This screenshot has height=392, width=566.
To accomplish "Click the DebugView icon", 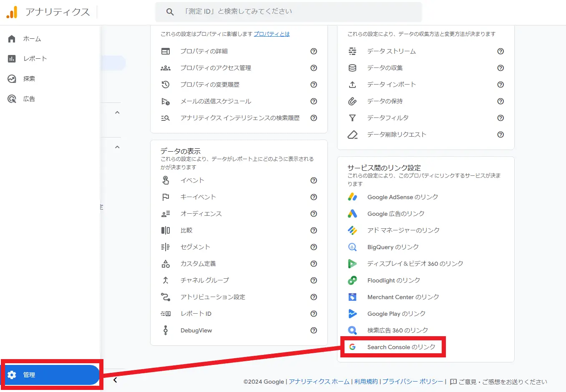I will tap(166, 330).
